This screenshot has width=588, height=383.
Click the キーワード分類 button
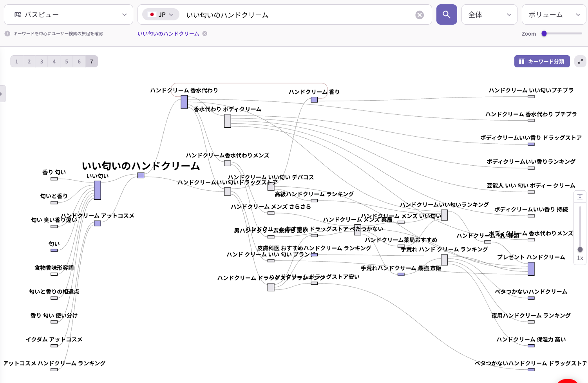(541, 61)
